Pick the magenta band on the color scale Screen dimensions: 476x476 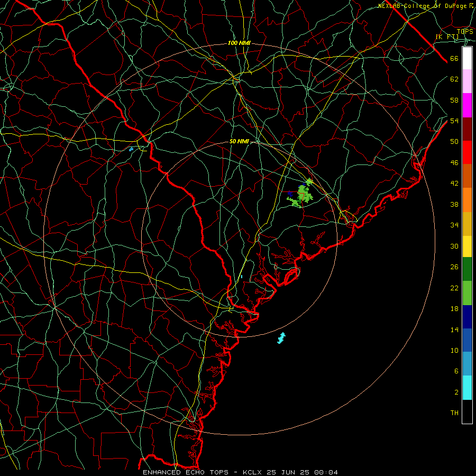click(467, 105)
